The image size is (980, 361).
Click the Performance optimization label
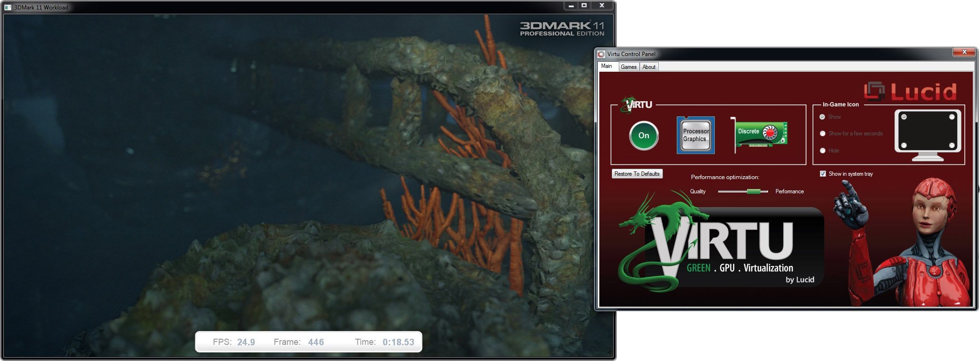coord(725,177)
